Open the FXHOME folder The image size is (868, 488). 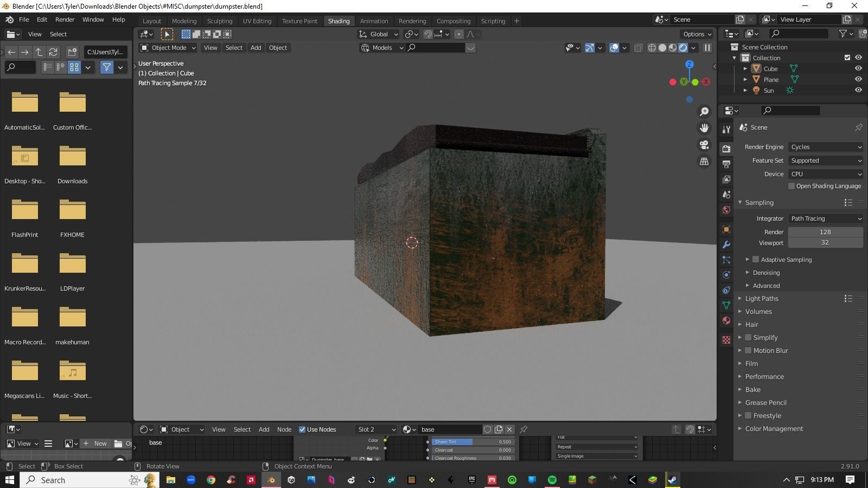[x=73, y=217]
